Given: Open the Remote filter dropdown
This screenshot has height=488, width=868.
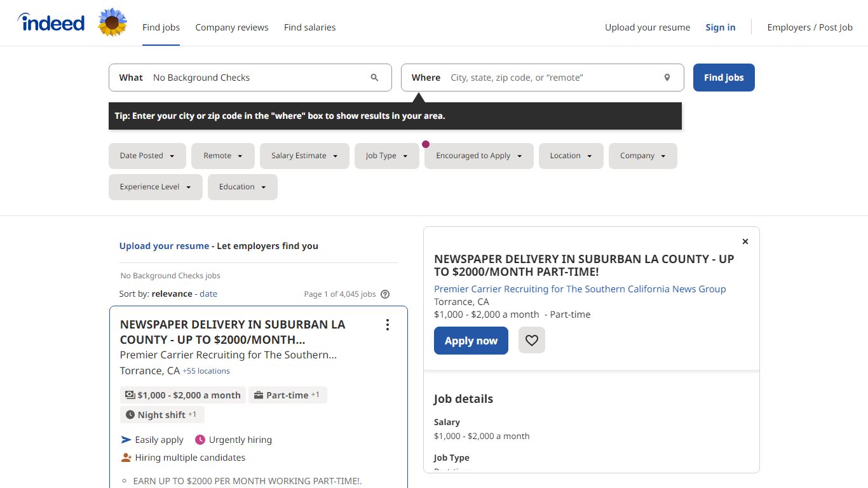Looking at the screenshot, I should pyautogui.click(x=223, y=156).
